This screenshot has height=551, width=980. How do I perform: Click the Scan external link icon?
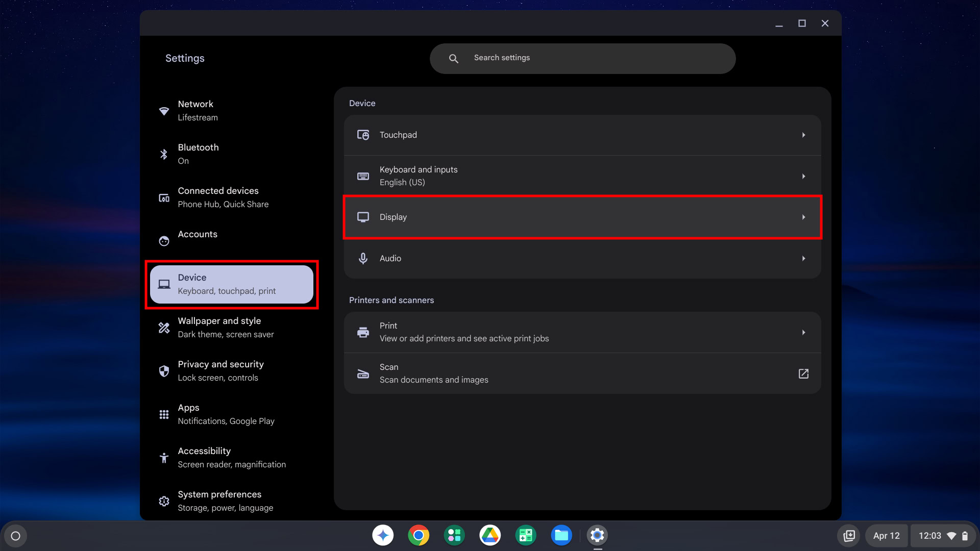(803, 373)
